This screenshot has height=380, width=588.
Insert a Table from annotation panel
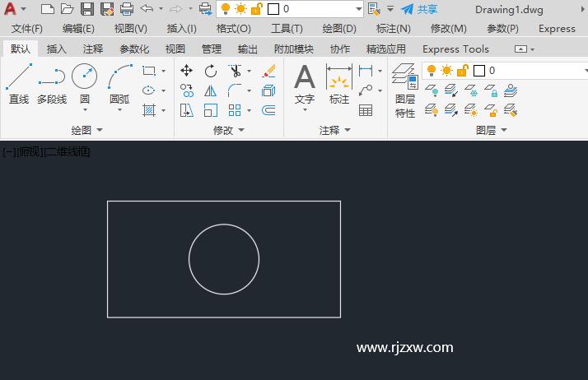[366, 110]
